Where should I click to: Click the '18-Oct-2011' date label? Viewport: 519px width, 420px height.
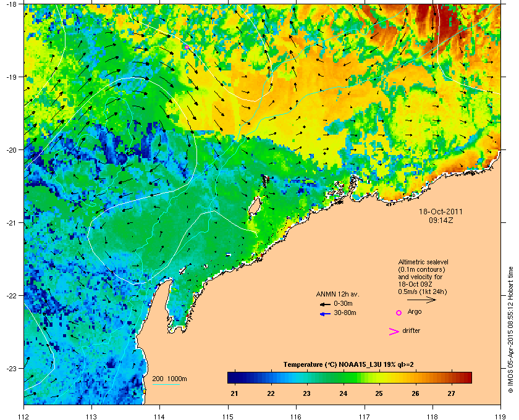coord(441,211)
